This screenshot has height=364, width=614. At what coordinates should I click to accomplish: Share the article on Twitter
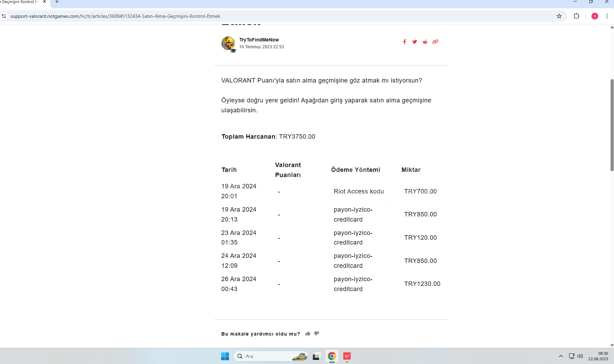pyautogui.click(x=415, y=42)
